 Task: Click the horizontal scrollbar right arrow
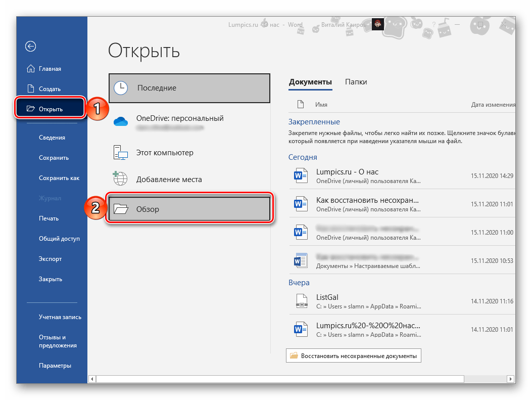tap(511, 379)
